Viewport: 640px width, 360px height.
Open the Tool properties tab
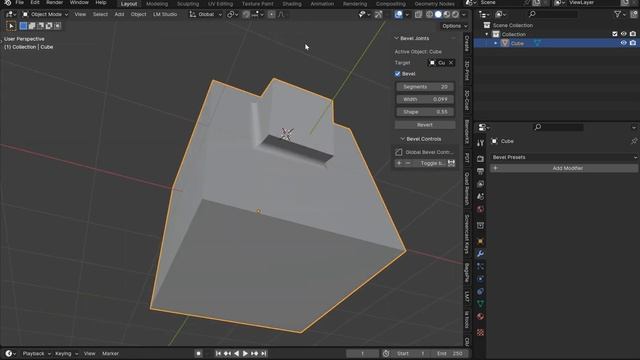tap(480, 143)
